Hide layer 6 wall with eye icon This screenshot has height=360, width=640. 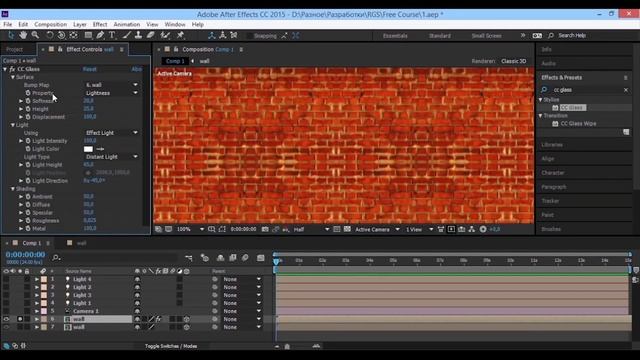tap(6, 319)
